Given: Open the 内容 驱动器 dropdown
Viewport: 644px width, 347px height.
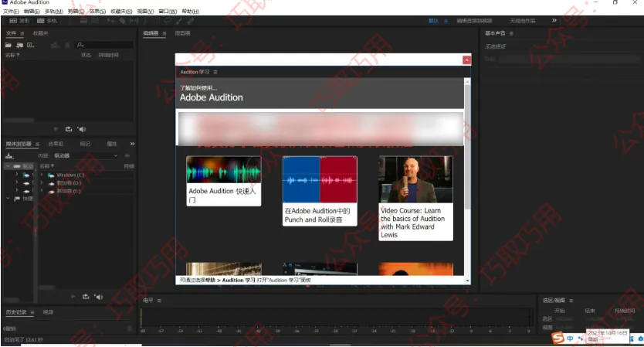Looking at the screenshot, I should (86, 156).
